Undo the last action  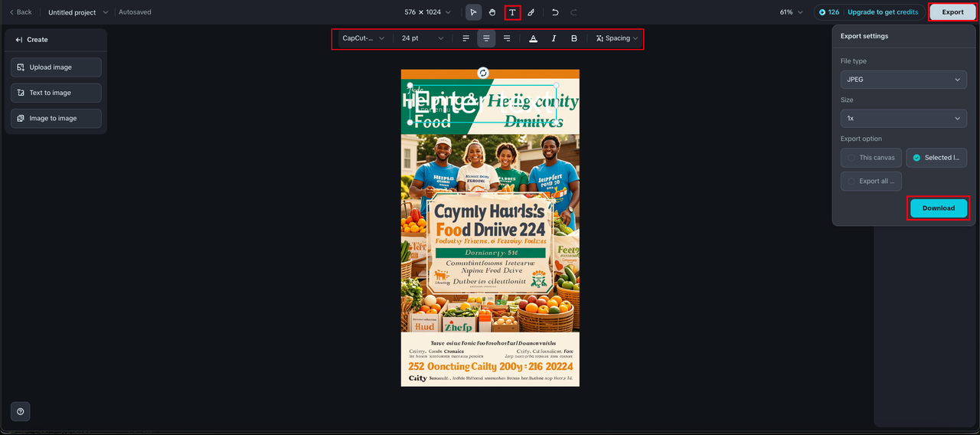(555, 12)
